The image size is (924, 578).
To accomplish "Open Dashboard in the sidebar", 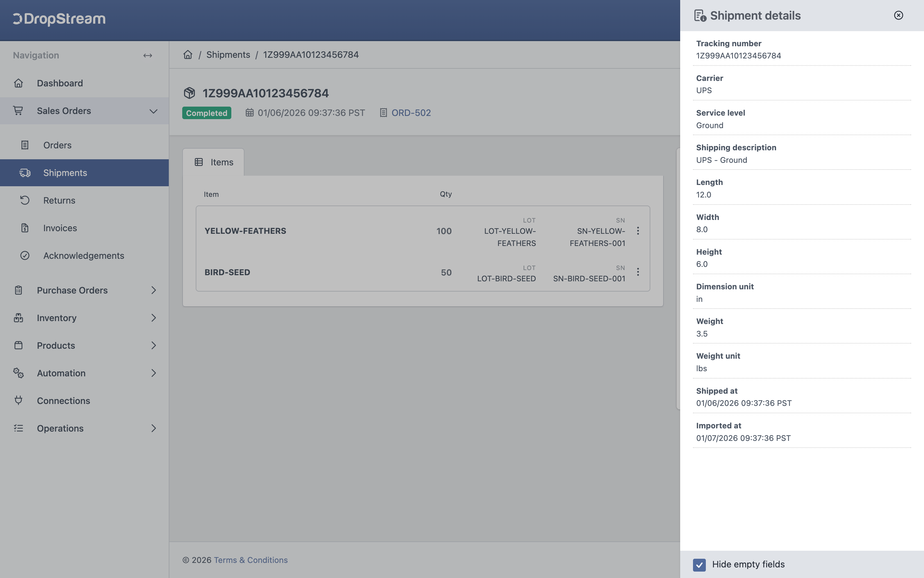I will click(84, 83).
